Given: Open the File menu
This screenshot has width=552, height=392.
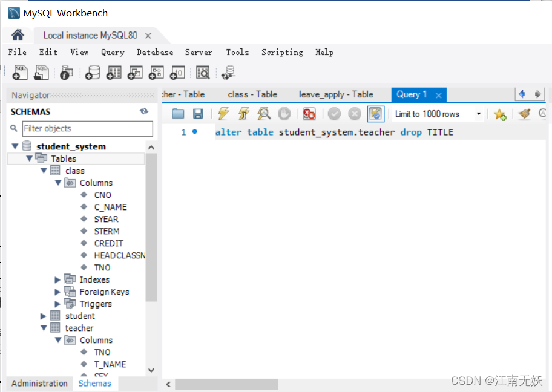Looking at the screenshot, I should pos(17,52).
